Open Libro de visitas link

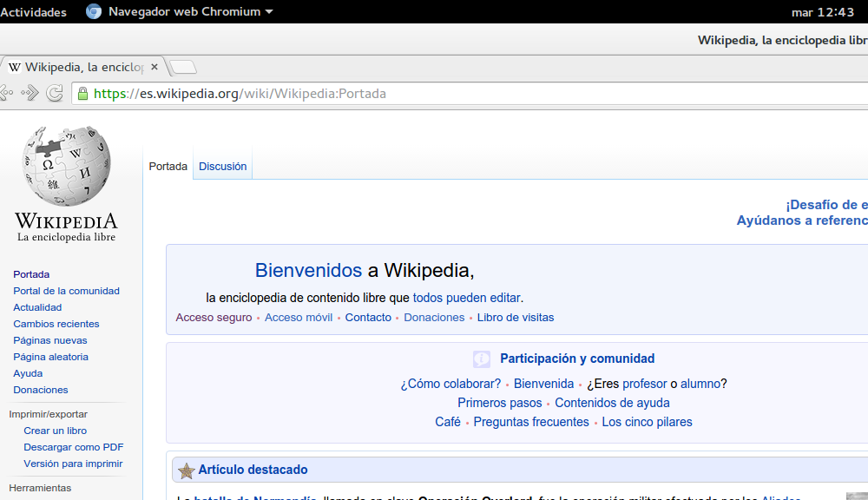click(516, 318)
